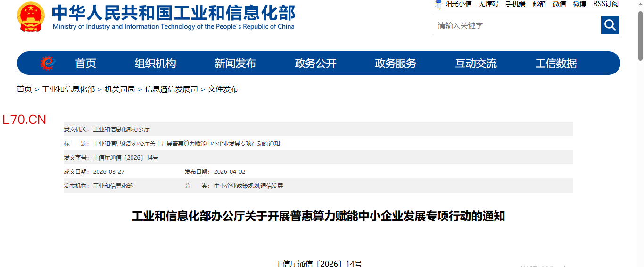The image size is (644, 267).
Task: Open the 新闻发布 menu item
Action: 235,63
